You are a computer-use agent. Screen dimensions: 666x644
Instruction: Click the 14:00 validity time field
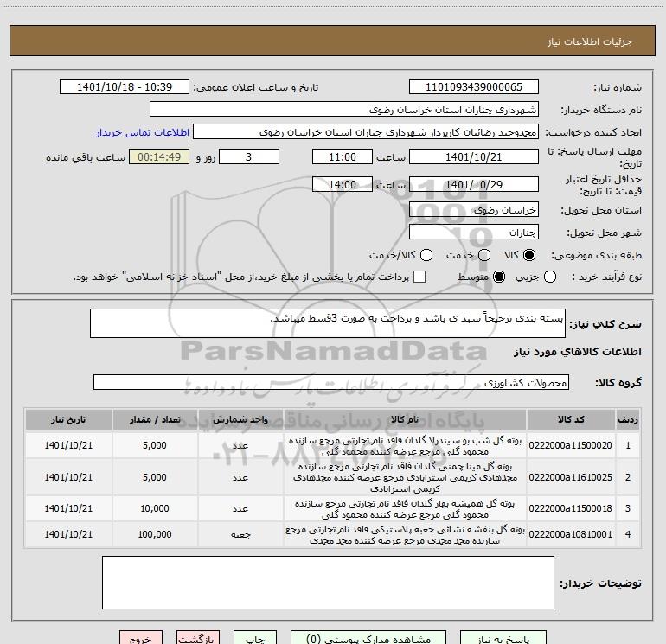[x=343, y=184]
